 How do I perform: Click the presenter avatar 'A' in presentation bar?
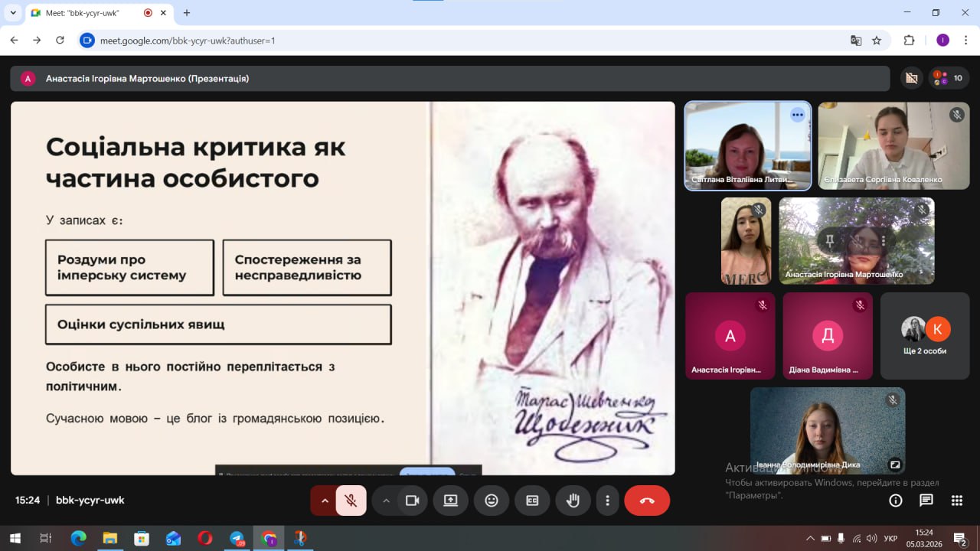coord(28,78)
